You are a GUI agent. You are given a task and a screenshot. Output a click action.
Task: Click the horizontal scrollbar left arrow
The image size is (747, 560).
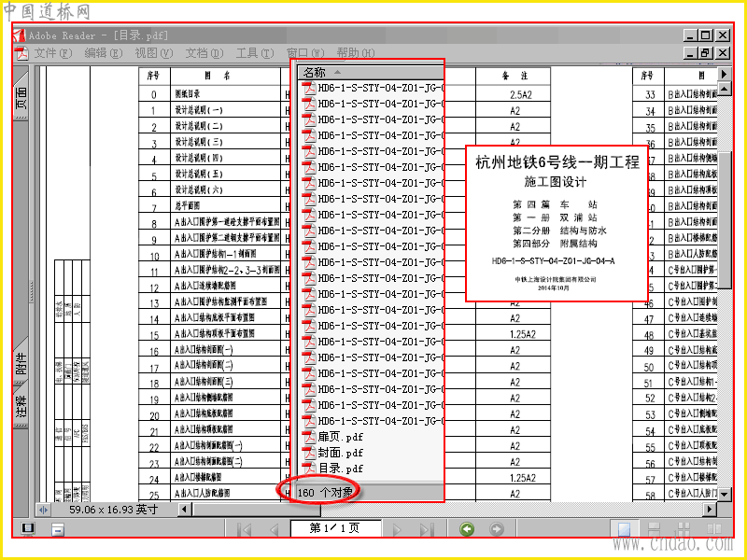(185, 510)
